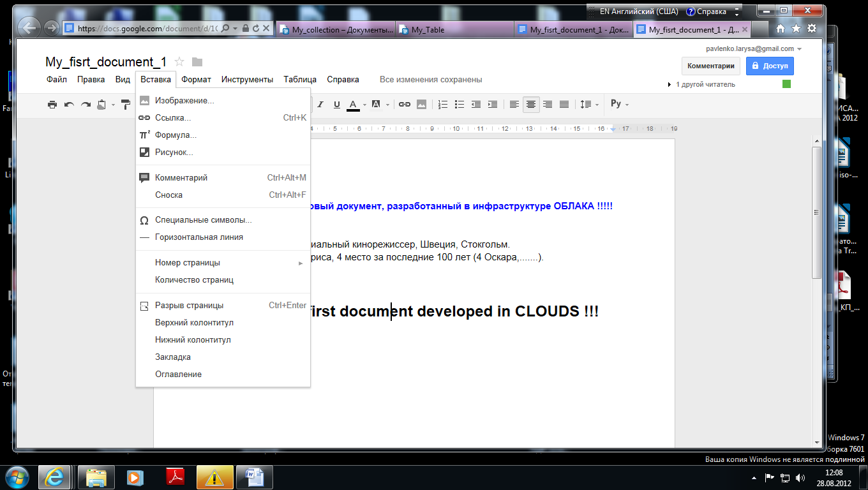Image resolution: width=868 pixels, height=490 pixels.
Task: Open the Формат menu
Action: pos(196,80)
